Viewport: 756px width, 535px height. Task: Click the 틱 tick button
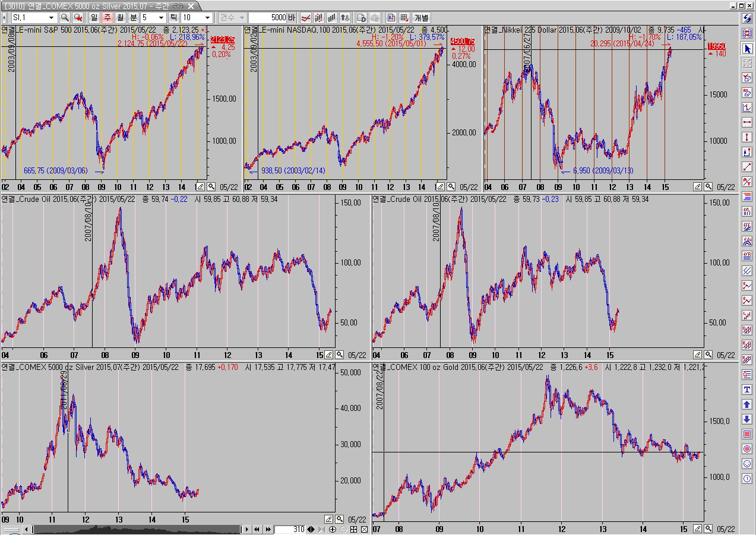[173, 18]
